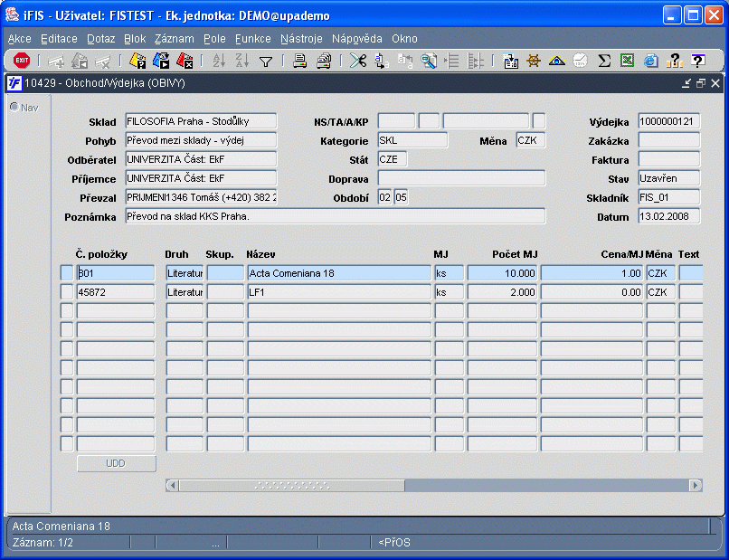The height and width of the screenshot is (560, 729).
Task: Click the horizontal scrollbar left arrow
Action: [172, 486]
